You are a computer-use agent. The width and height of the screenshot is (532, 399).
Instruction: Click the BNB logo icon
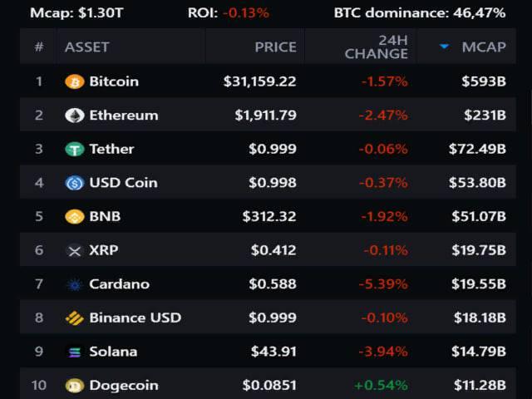coord(75,217)
